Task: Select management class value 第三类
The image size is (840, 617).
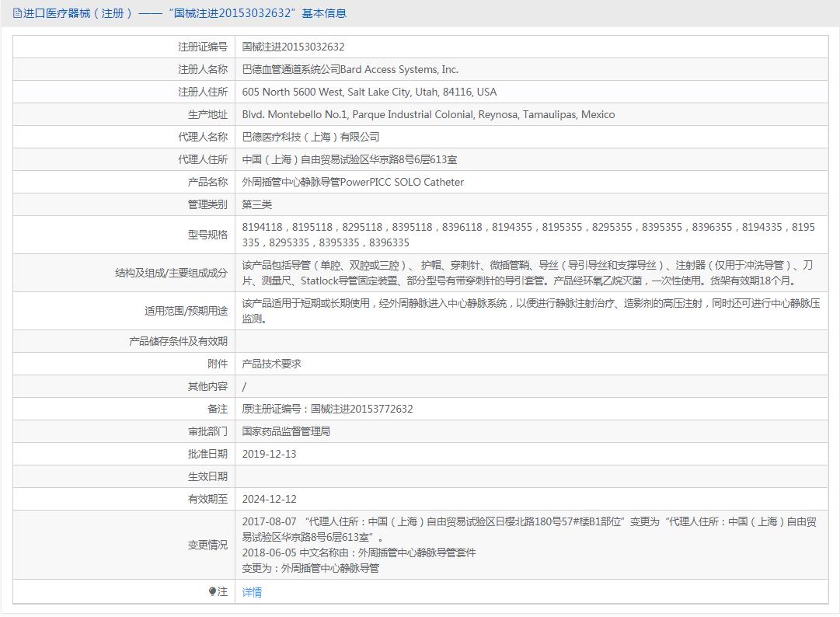Action: (256, 204)
